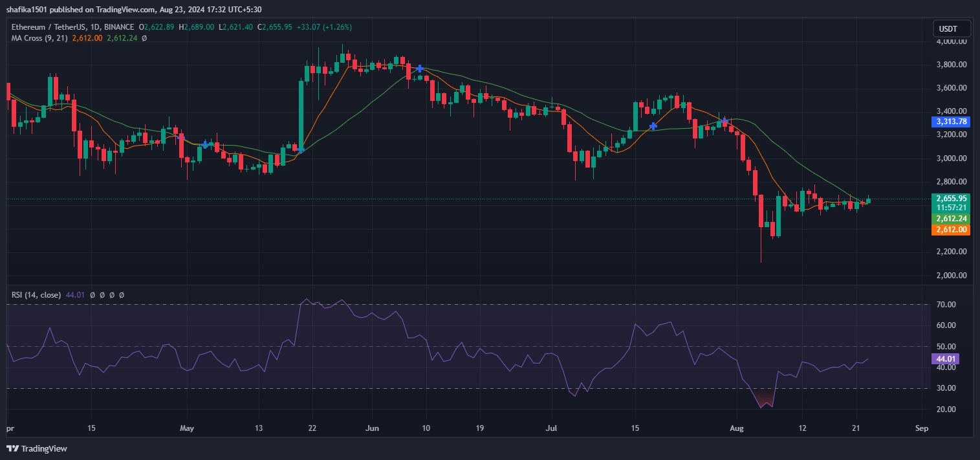Click the first Ø placeholder icon in RSI legend
This screenshot has width=980, height=460.
pos(93,294)
